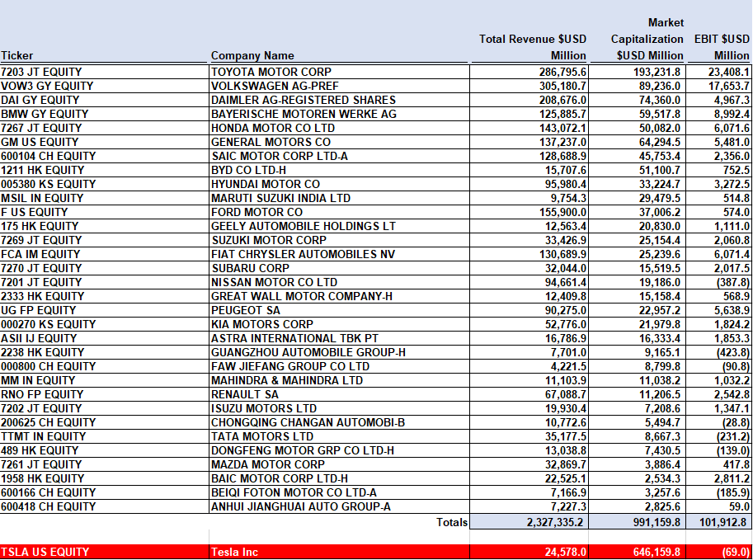The height and width of the screenshot is (560, 753).
Task: Click Ford's revenue value 155,900.0
Action: (562, 212)
